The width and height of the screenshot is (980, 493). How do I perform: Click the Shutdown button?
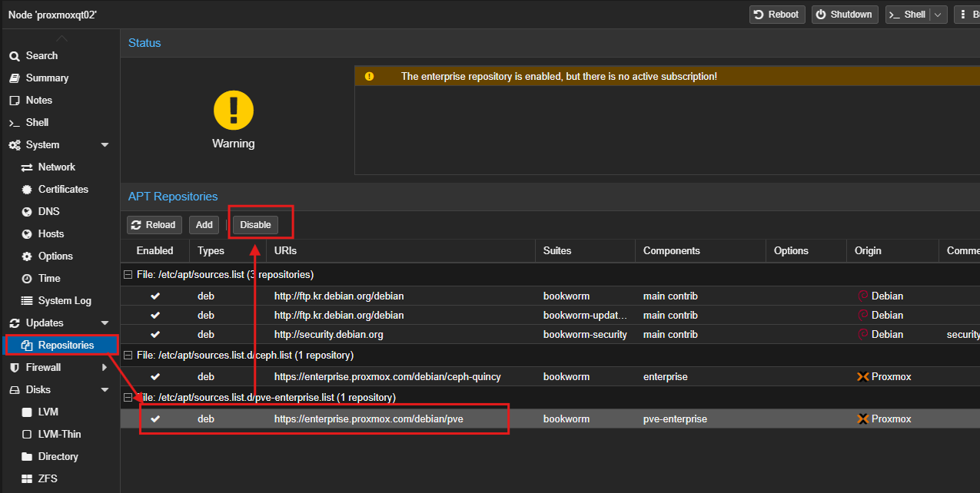pyautogui.click(x=845, y=15)
